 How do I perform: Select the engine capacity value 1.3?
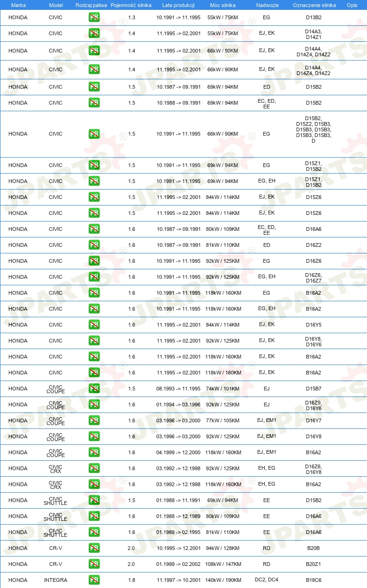tap(131, 17)
